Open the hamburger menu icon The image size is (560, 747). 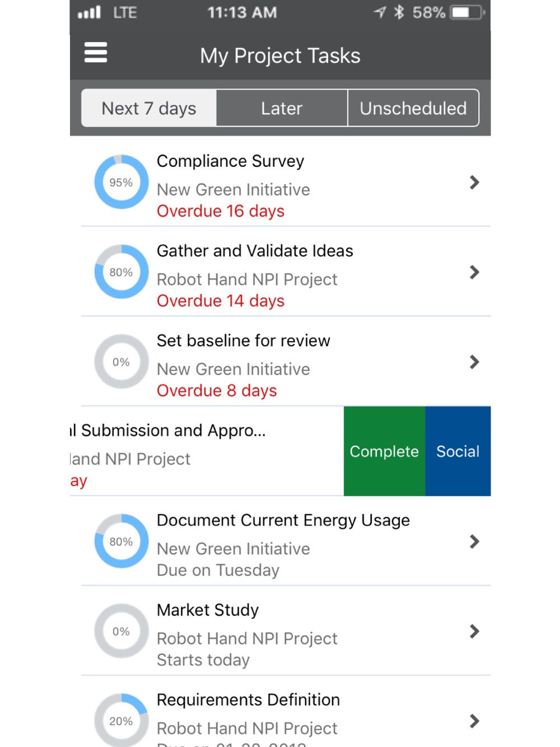point(96,53)
